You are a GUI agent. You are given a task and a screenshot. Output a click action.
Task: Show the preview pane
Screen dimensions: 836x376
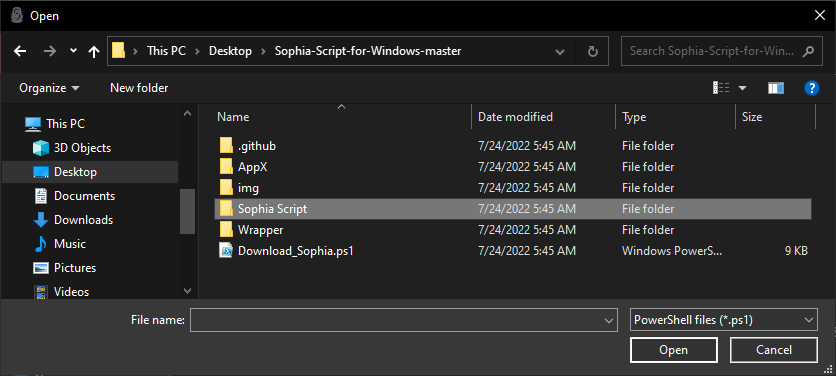click(776, 88)
